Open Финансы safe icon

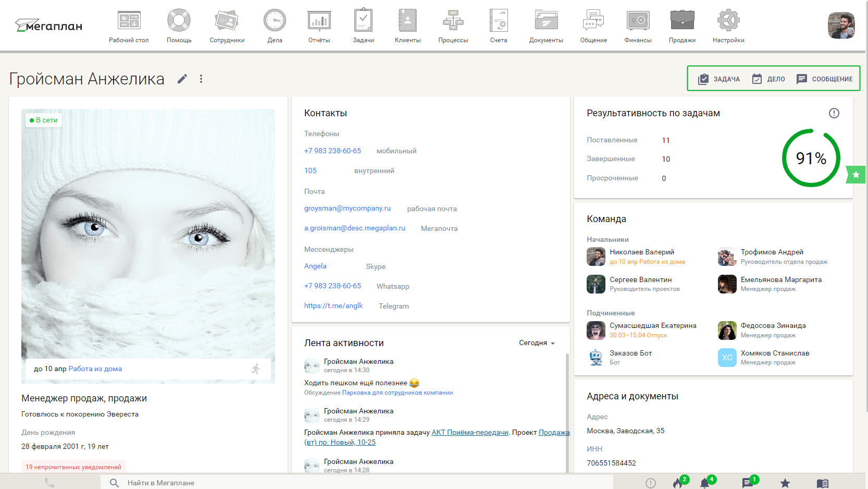coord(638,21)
